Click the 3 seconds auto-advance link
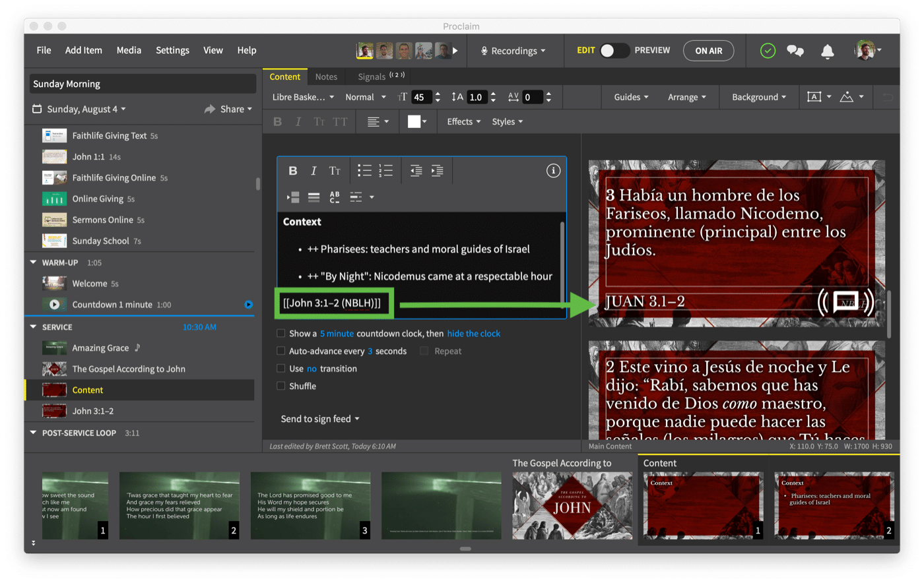This screenshot has height=583, width=924. (370, 351)
